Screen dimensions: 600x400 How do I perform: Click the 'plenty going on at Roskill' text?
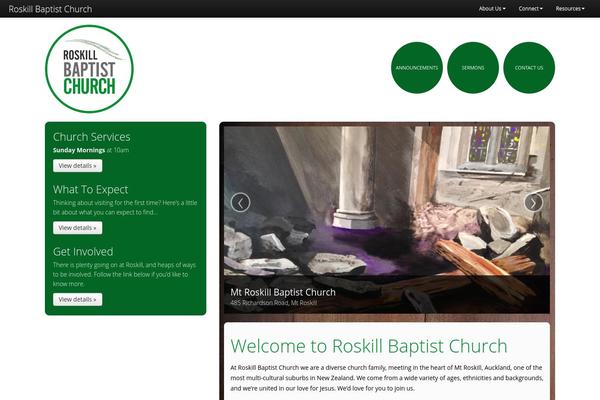pyautogui.click(x=124, y=274)
